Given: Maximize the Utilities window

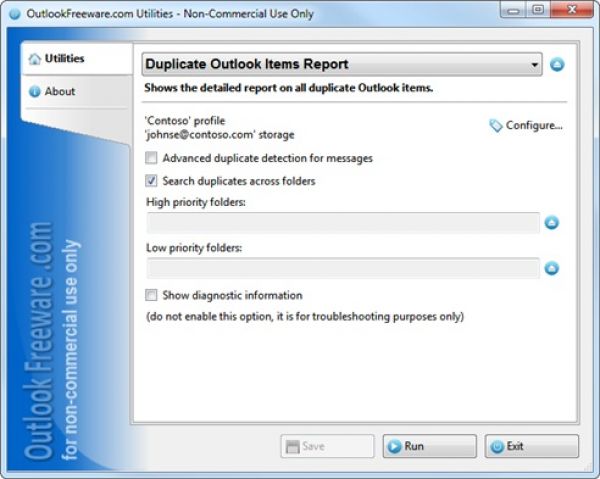Looking at the screenshot, I should click(x=538, y=10).
